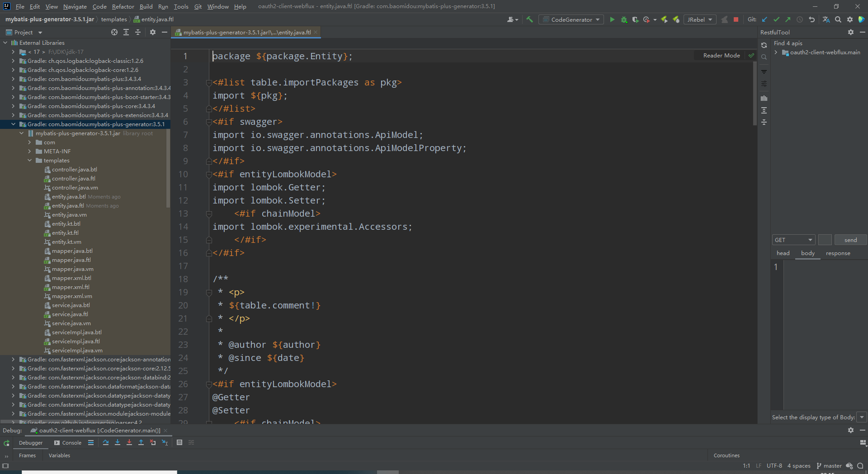Open the File menu

[x=20, y=6]
